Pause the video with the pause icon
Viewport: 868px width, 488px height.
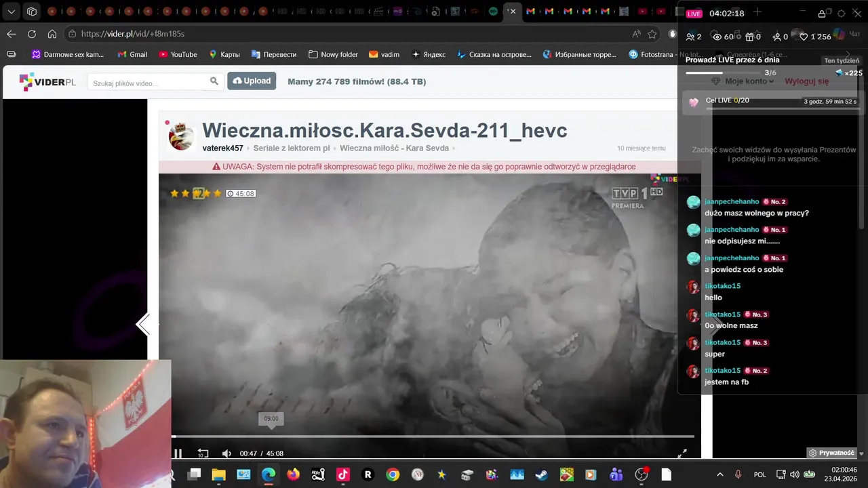[178, 453]
